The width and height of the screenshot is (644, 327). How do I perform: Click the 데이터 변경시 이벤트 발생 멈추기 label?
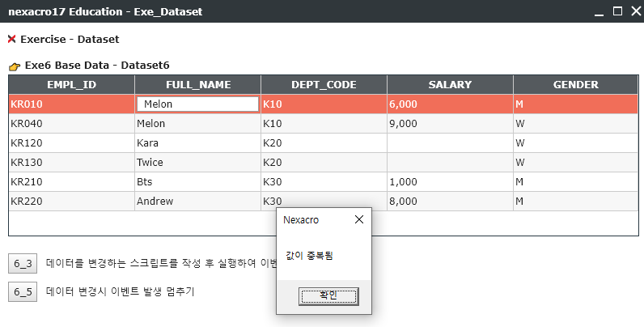coord(120,291)
